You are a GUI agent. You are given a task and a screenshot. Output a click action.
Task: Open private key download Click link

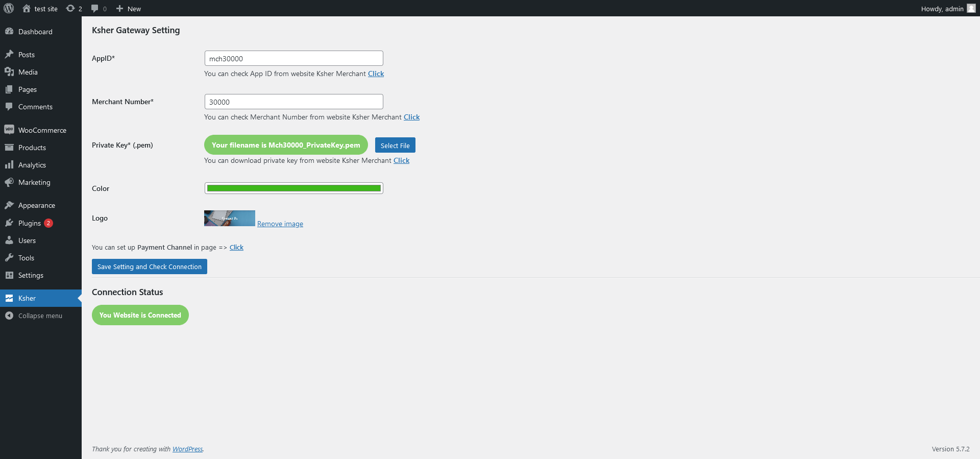(x=402, y=160)
